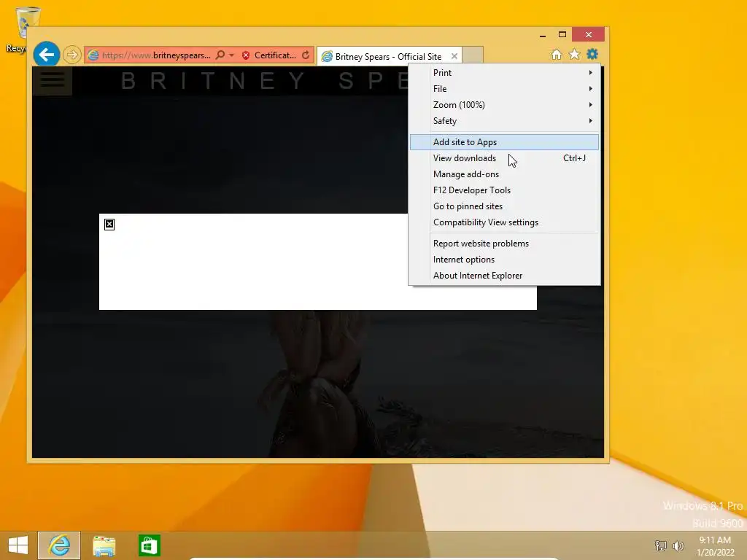747x560 pixels.
Task: Click the IE page icon in address bar
Action: (x=93, y=55)
